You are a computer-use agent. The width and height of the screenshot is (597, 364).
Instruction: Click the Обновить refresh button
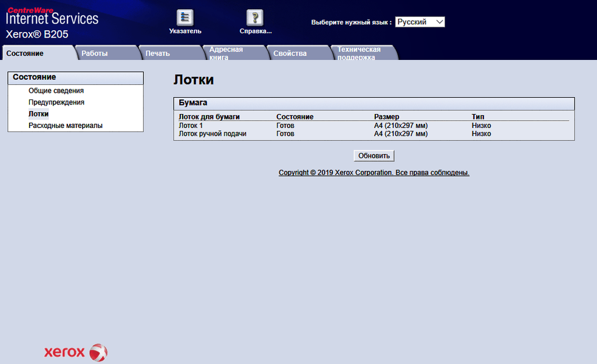pos(374,155)
